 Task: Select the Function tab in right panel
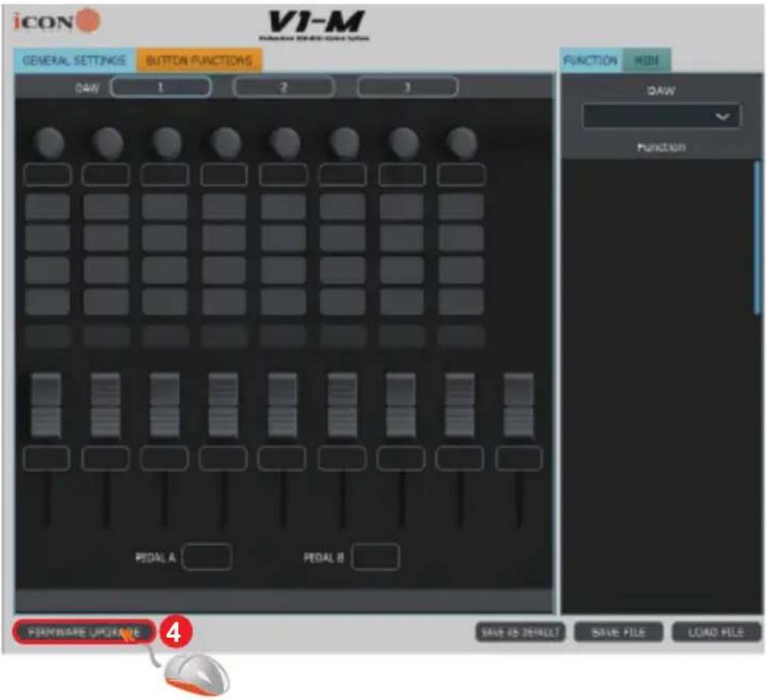[x=591, y=61]
